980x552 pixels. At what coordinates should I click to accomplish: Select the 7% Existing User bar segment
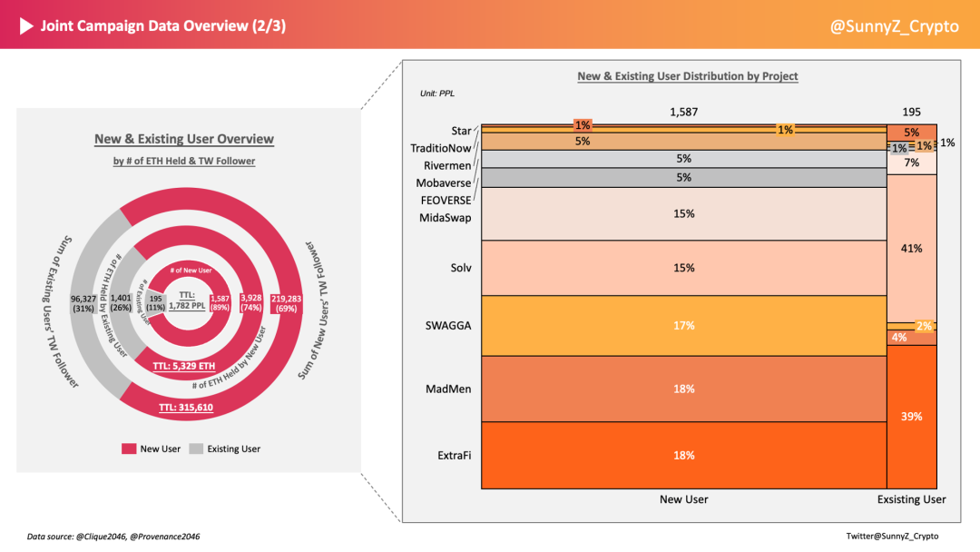[912, 163]
